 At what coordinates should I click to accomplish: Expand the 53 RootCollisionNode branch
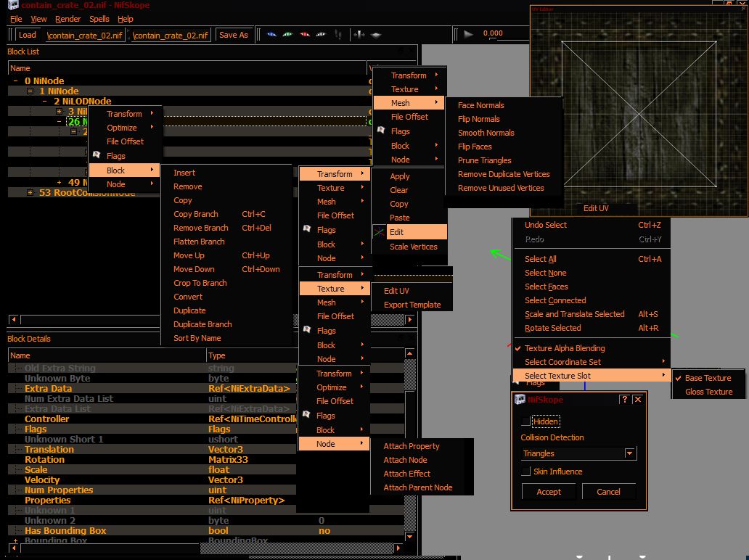[30, 192]
